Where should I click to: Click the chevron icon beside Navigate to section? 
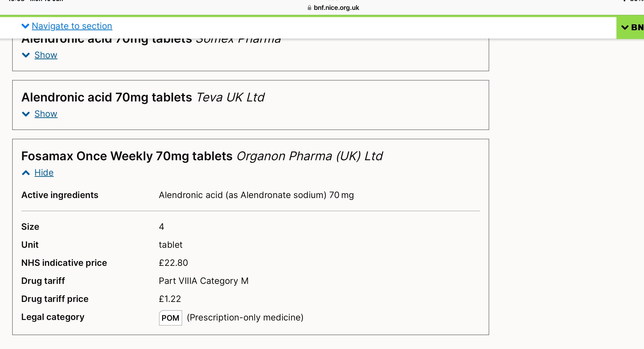25,26
